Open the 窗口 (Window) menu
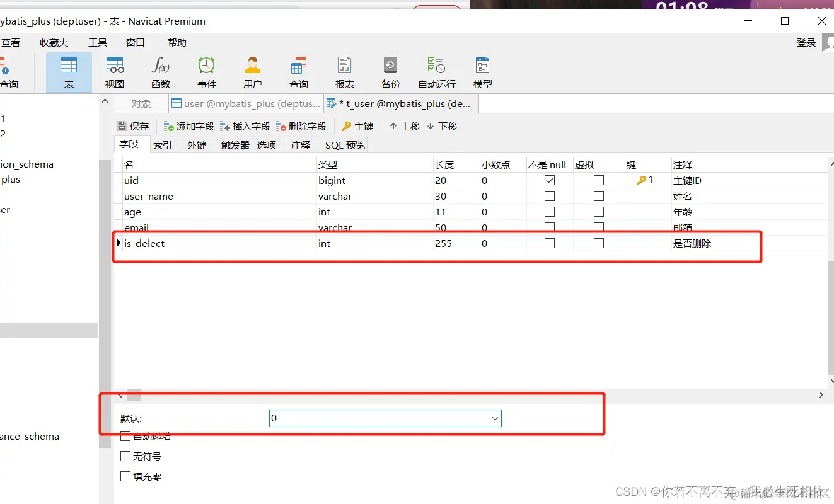834x504 pixels. click(x=136, y=42)
